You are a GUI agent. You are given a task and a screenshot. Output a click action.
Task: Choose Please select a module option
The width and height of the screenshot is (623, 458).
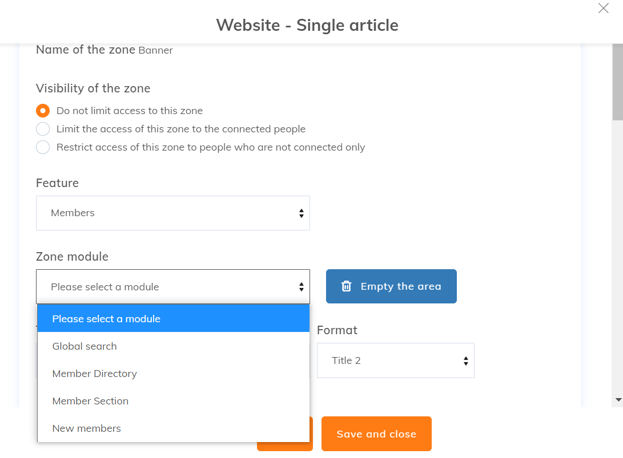[173, 319]
